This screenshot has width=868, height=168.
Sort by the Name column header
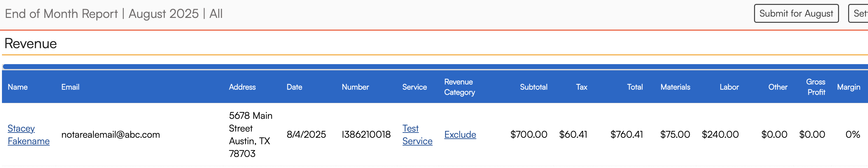(x=18, y=87)
